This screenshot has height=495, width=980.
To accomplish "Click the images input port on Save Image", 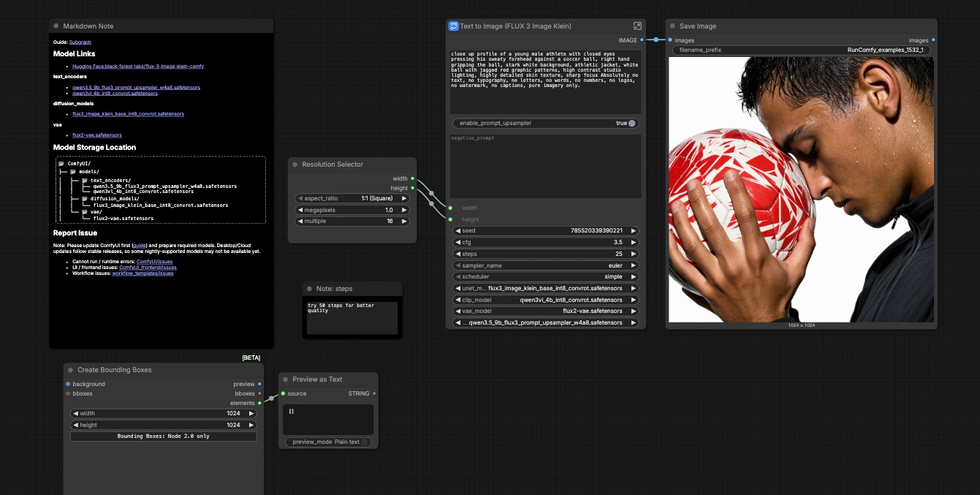I will pos(670,40).
